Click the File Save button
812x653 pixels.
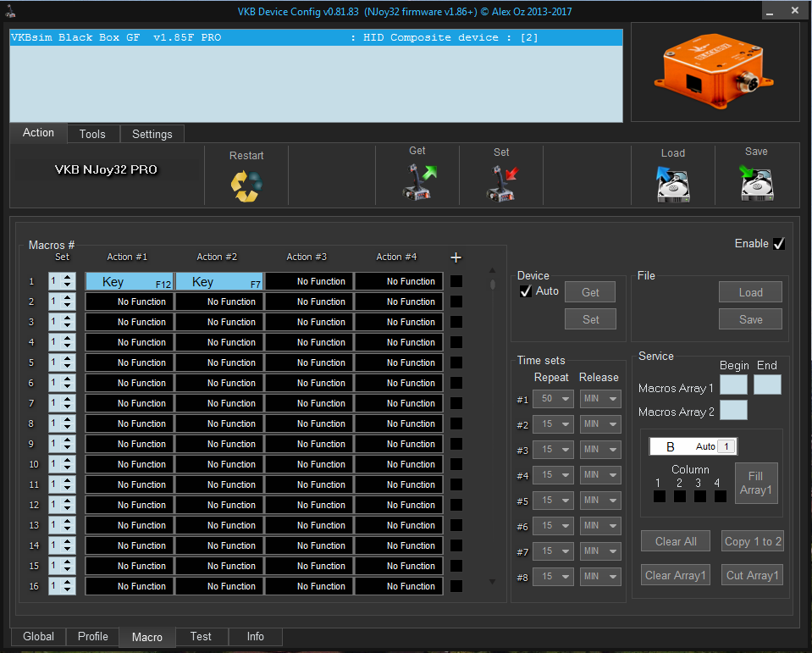[x=750, y=319]
